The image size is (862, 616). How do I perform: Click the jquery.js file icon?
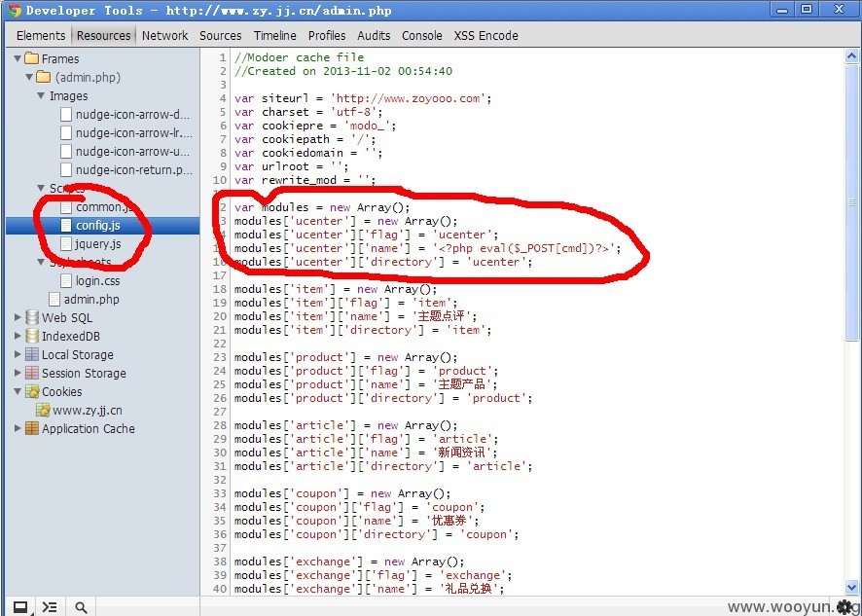(66, 243)
